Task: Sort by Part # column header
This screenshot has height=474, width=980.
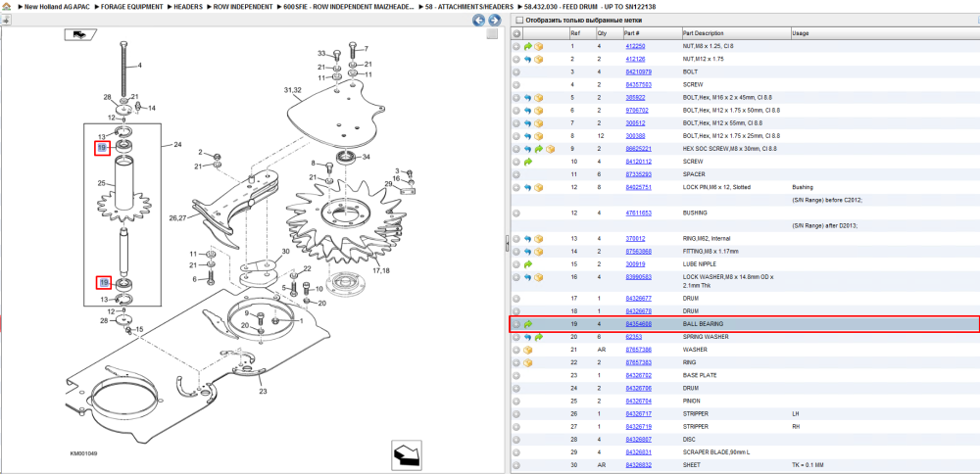Action: click(631, 33)
